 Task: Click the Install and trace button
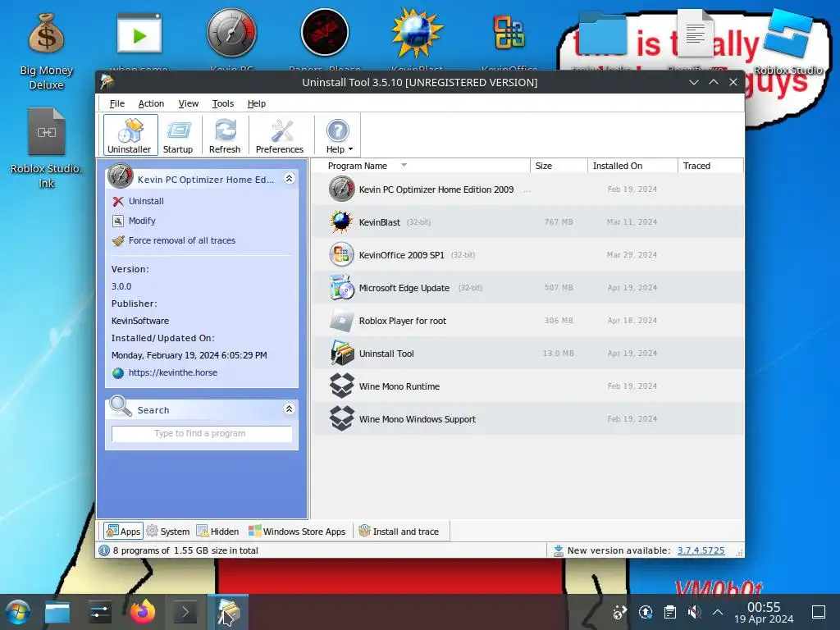399,531
